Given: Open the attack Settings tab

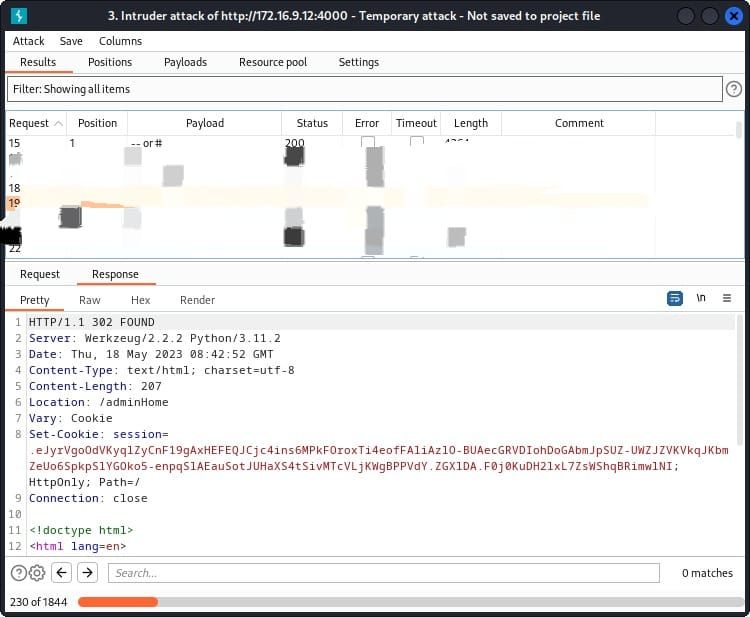Looking at the screenshot, I should 358,62.
